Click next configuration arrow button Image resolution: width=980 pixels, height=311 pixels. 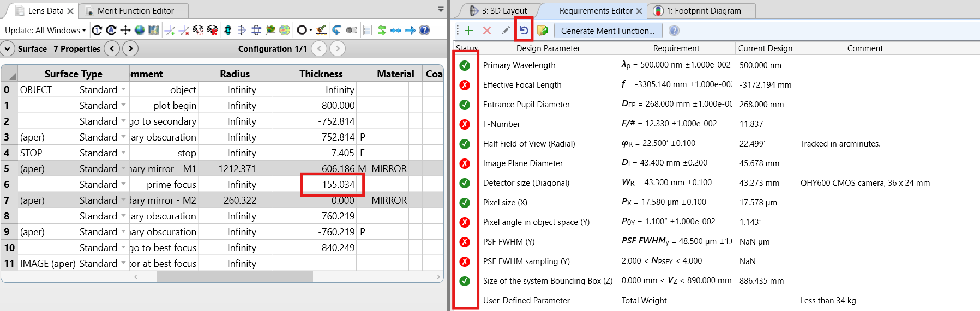pos(338,48)
